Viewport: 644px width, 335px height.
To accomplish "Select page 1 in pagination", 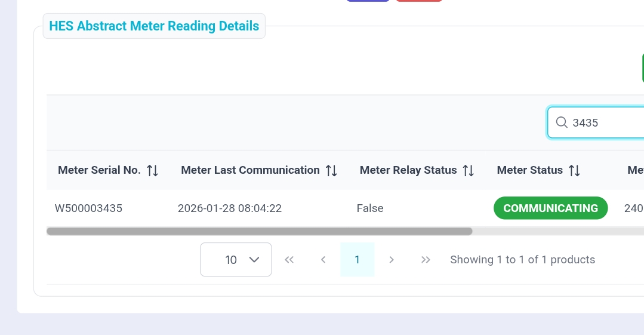I will (x=357, y=260).
